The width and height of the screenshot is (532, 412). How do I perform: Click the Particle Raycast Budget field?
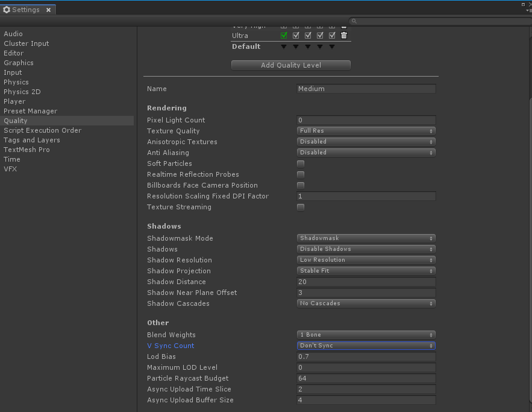tap(366, 378)
